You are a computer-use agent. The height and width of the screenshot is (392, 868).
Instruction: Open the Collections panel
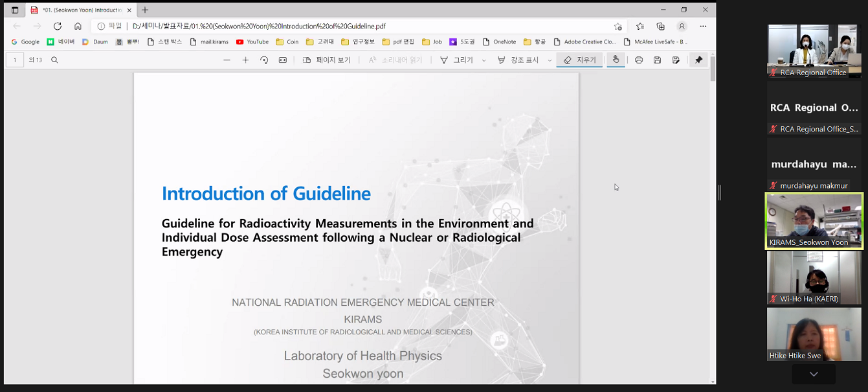(660, 26)
